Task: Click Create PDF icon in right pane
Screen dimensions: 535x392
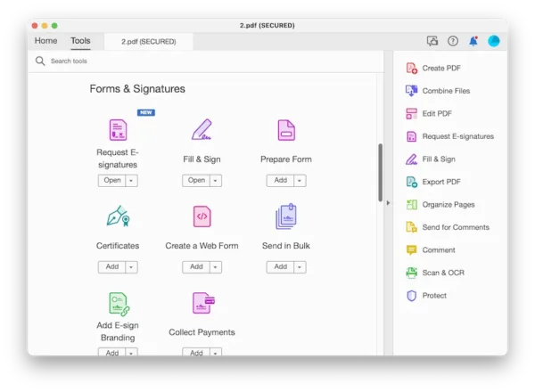Action: [411, 69]
